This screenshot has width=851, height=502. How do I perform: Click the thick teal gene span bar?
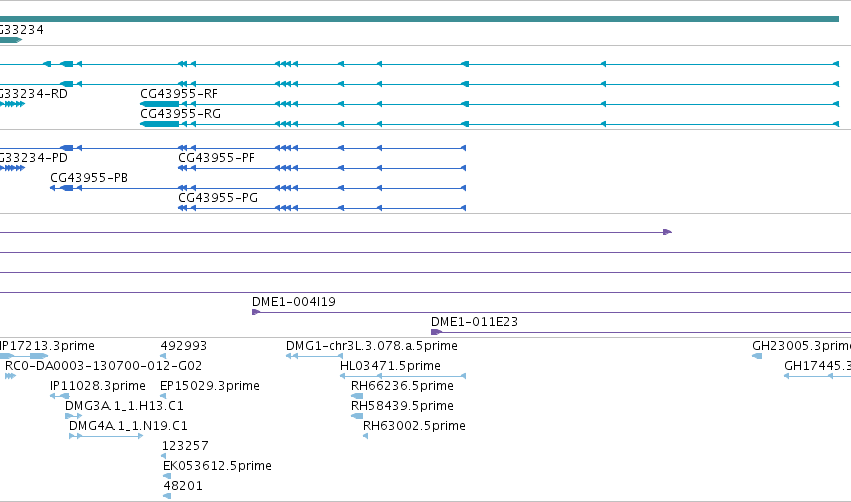click(420, 19)
